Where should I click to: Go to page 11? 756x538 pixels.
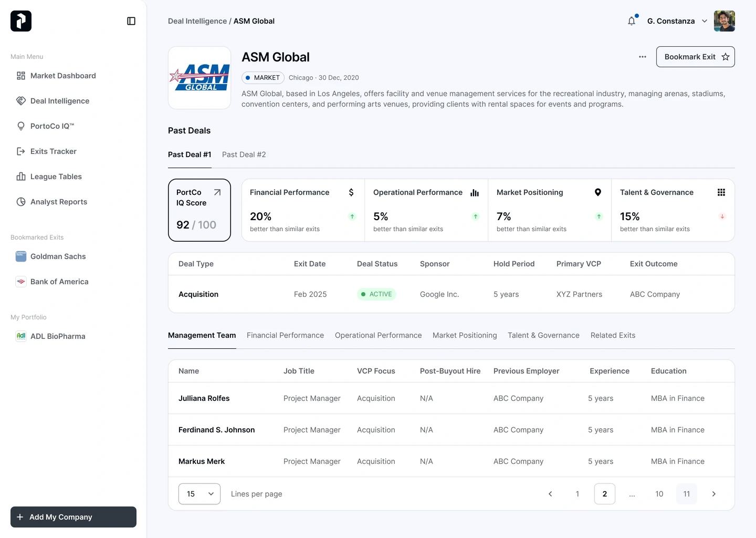(687, 494)
